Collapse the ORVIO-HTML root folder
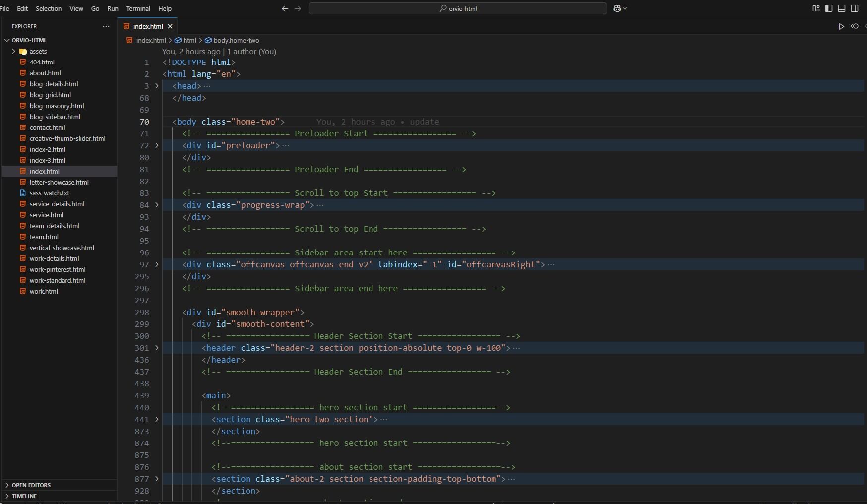This screenshot has height=504, width=867. tap(7, 40)
